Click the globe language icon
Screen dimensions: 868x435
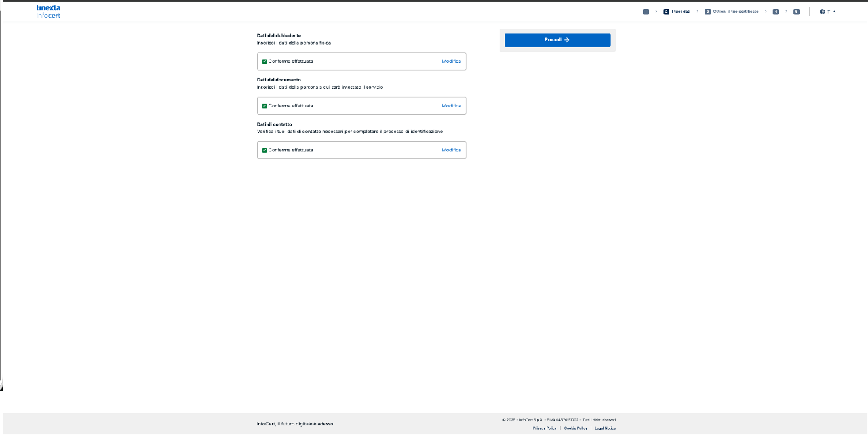click(822, 12)
